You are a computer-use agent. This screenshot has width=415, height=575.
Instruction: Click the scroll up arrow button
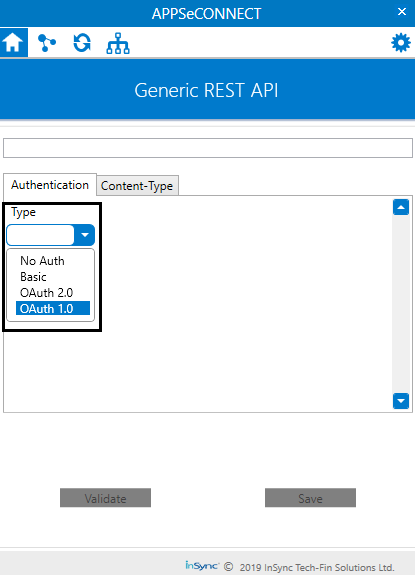pos(401,207)
